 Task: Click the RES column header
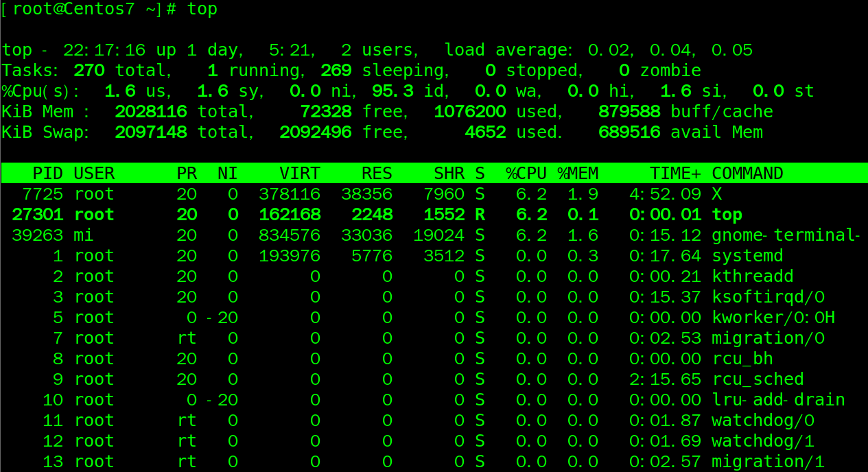tap(377, 174)
